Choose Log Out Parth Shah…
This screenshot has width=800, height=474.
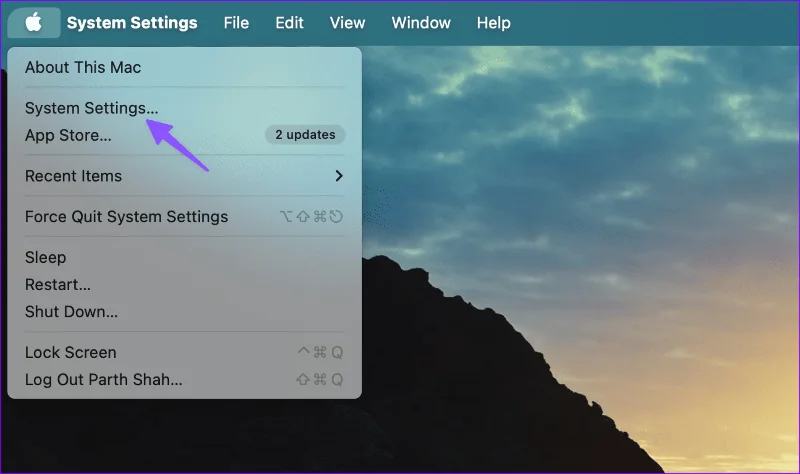185,380
